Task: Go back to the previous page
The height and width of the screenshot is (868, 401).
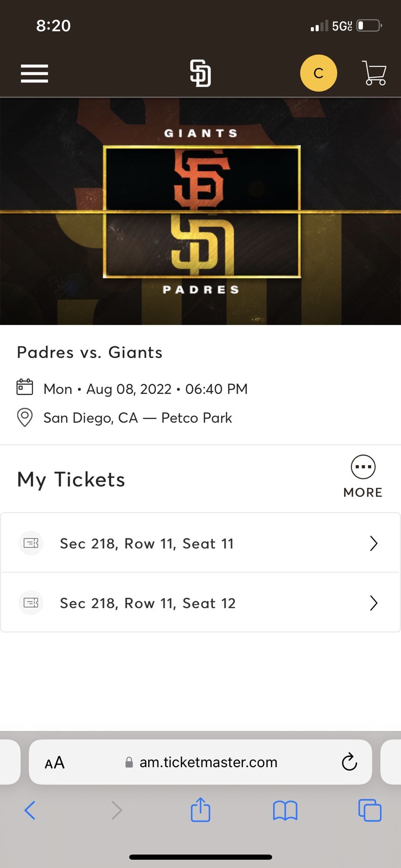Action: pos(30,810)
